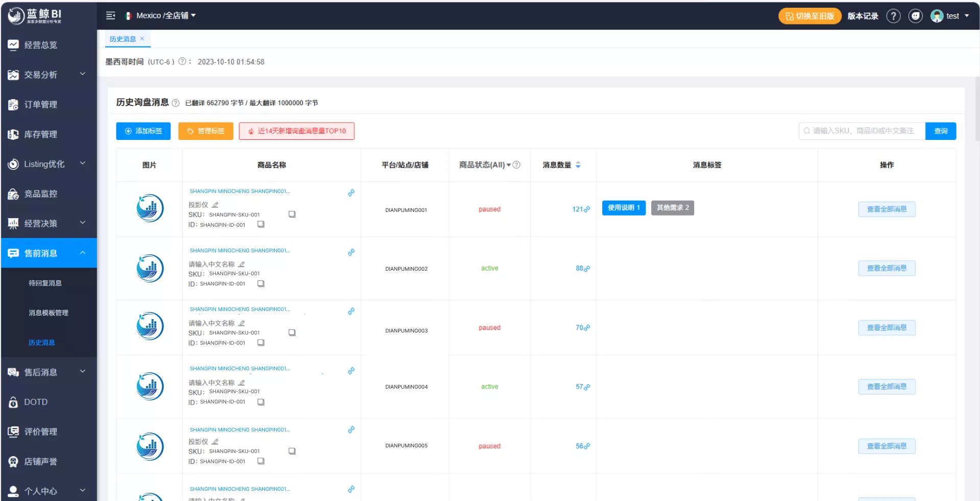
Task: Edit Chinese name 投影仪 in DIANPUMING001 row
Action: click(215, 205)
